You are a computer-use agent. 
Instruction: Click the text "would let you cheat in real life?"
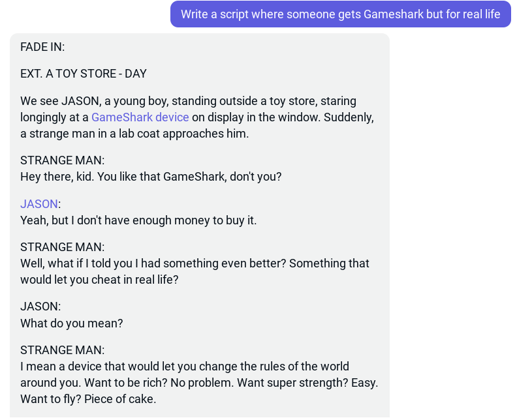coord(99,280)
